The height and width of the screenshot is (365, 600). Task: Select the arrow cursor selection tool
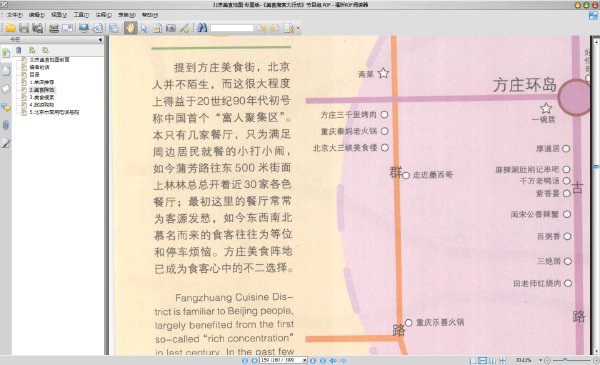tap(144, 28)
